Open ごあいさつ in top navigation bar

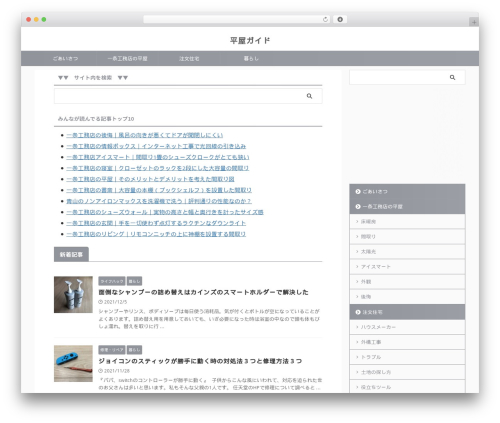65,59
